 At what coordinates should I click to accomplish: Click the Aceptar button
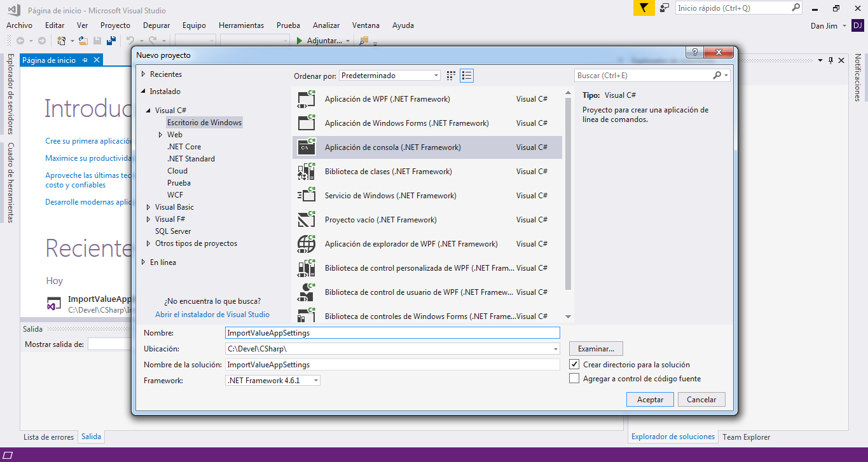tap(650, 400)
